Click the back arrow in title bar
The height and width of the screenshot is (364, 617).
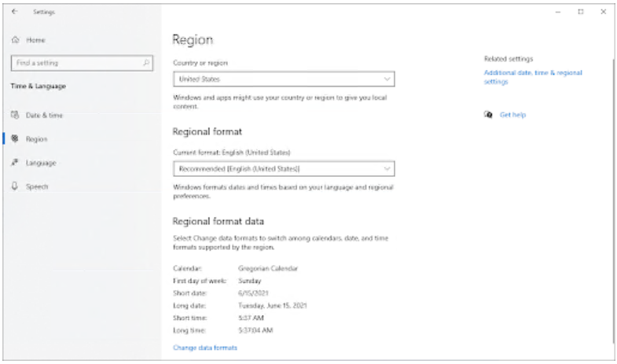(16, 13)
